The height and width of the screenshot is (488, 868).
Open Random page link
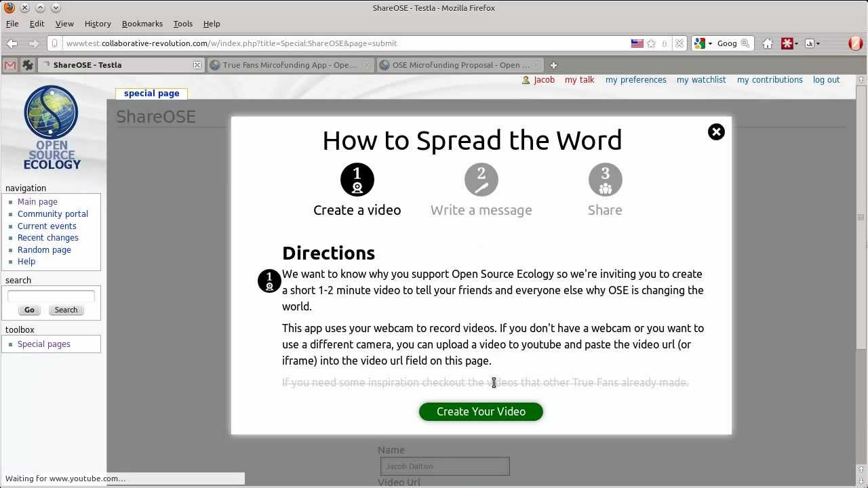[44, 250]
